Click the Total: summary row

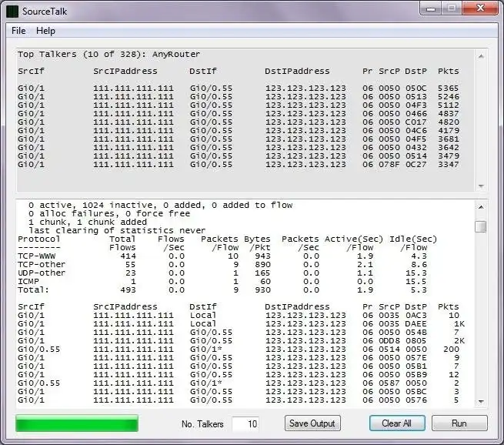[x=222, y=289]
